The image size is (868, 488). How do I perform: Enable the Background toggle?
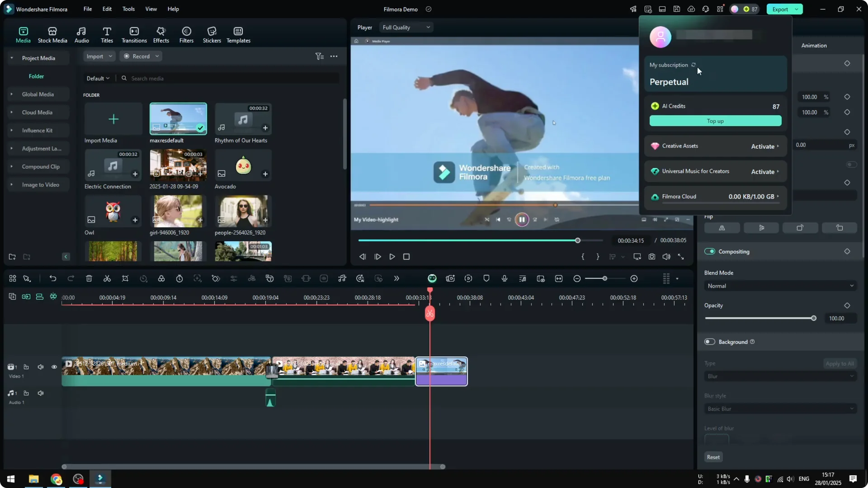[710, 342]
